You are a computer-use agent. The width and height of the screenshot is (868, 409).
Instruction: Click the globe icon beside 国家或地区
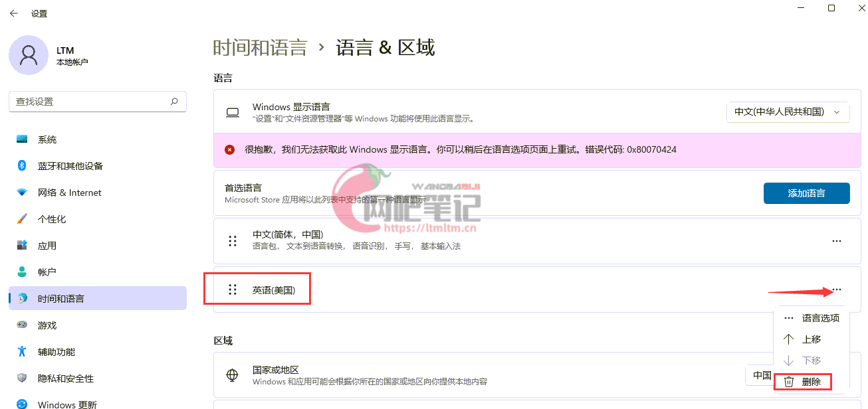click(233, 375)
